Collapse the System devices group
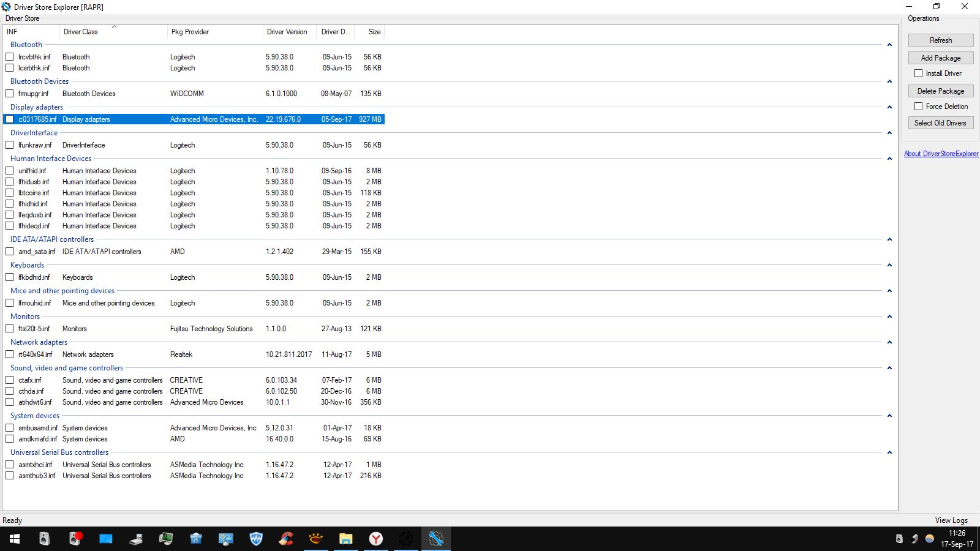This screenshot has height=551, width=980. coord(889,416)
